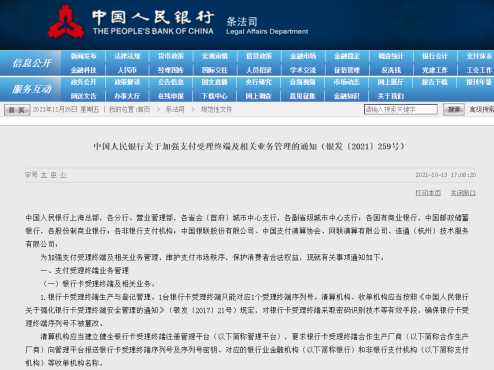Open the 信息公开 section header
The width and height of the screenshot is (494, 370).
(32, 63)
